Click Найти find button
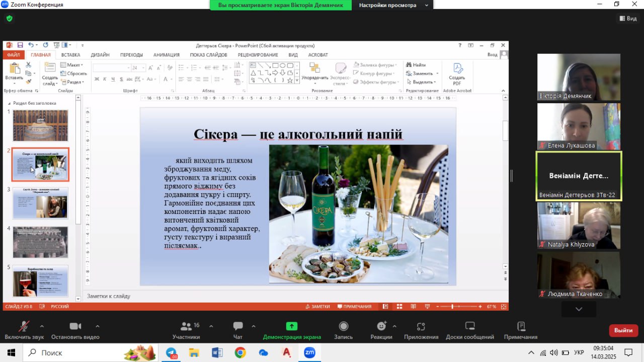This screenshot has height=362, width=644. [416, 65]
